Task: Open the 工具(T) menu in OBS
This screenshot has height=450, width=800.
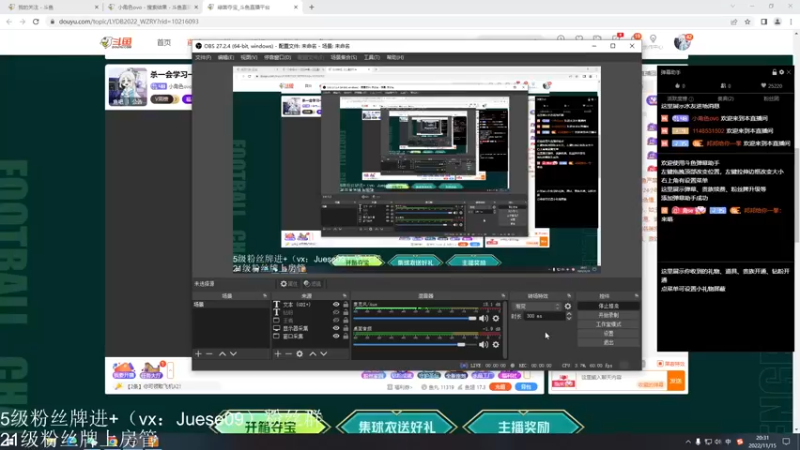Action: coord(371,58)
